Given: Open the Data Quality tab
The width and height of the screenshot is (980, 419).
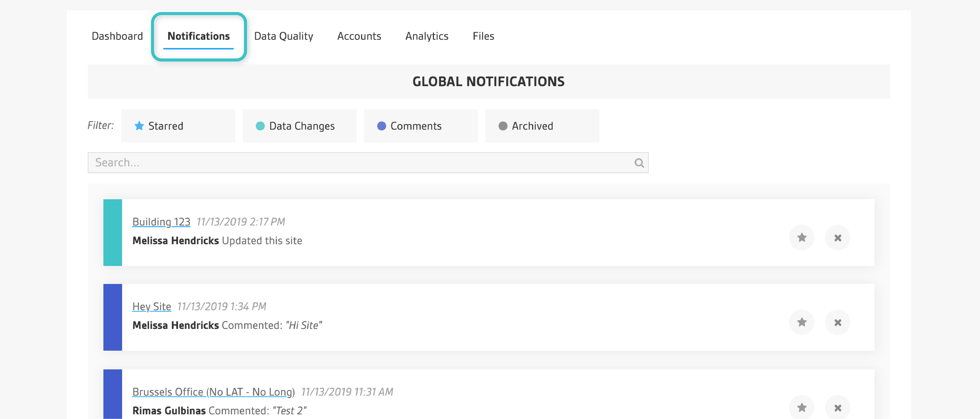Looking at the screenshot, I should pyautogui.click(x=283, y=36).
